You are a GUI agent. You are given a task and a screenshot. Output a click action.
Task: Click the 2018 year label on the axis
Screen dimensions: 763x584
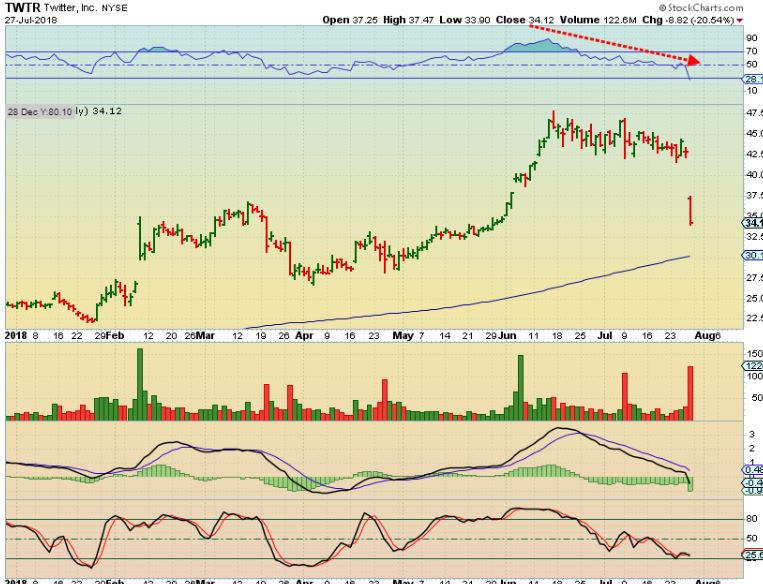(16, 336)
